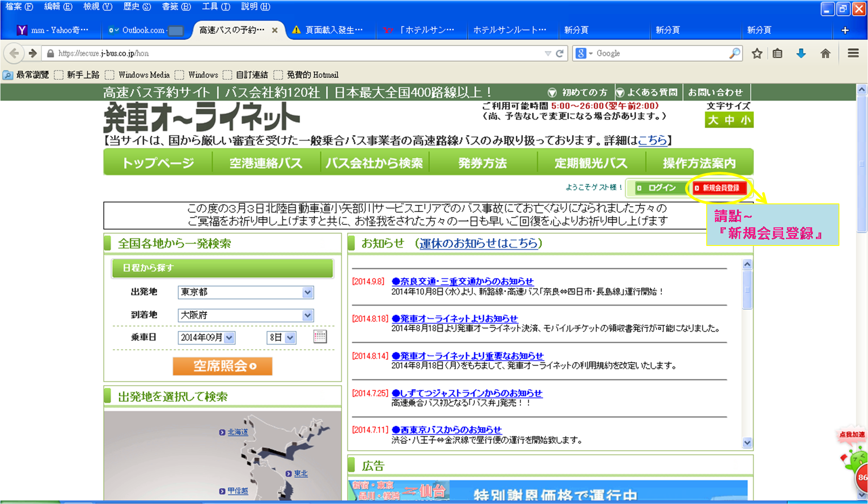
Task: Open バス会社から検索
Action: (374, 163)
